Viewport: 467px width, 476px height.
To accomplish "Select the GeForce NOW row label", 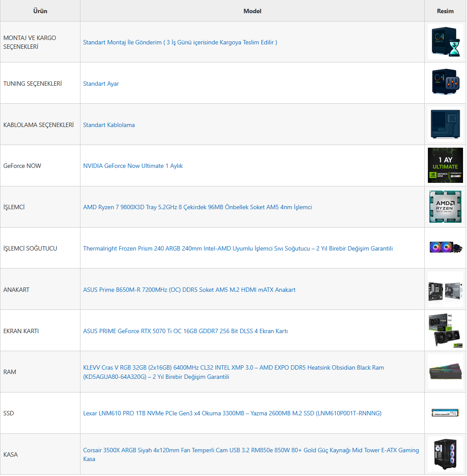I will coord(22,166).
